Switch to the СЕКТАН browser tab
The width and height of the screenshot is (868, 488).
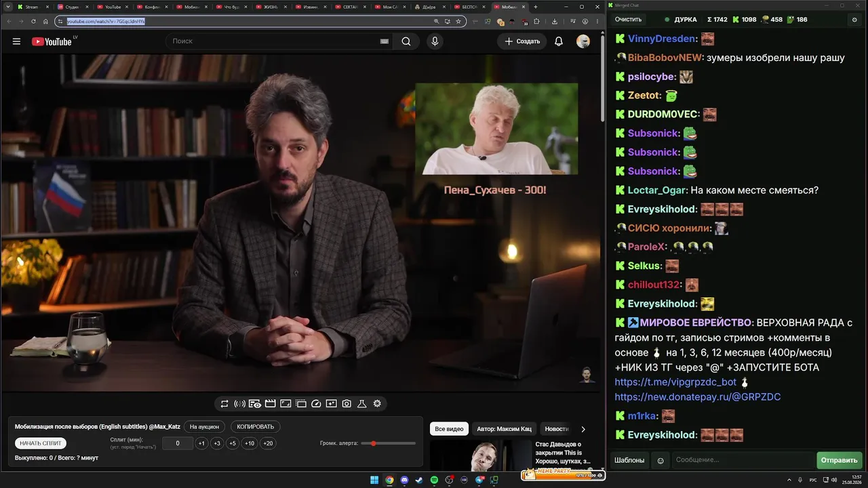350,7
